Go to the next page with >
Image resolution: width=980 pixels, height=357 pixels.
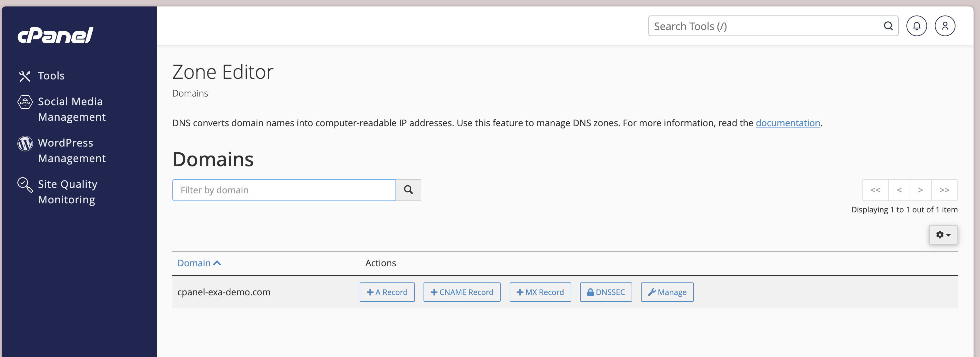coord(920,190)
